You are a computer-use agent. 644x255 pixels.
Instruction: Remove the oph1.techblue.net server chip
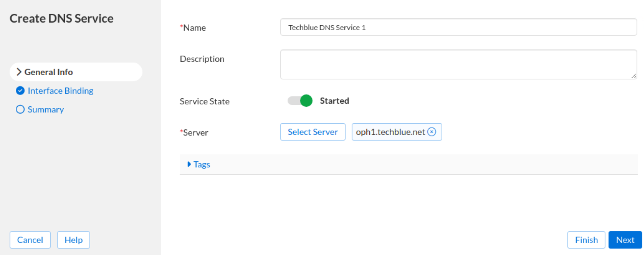point(432,132)
